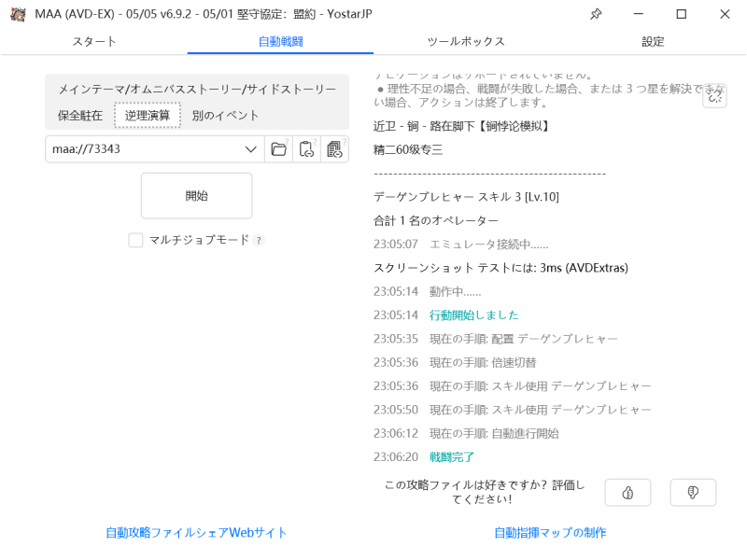This screenshot has width=747, height=560.
Task: Click the link icon at log top-right
Action: pos(714,97)
